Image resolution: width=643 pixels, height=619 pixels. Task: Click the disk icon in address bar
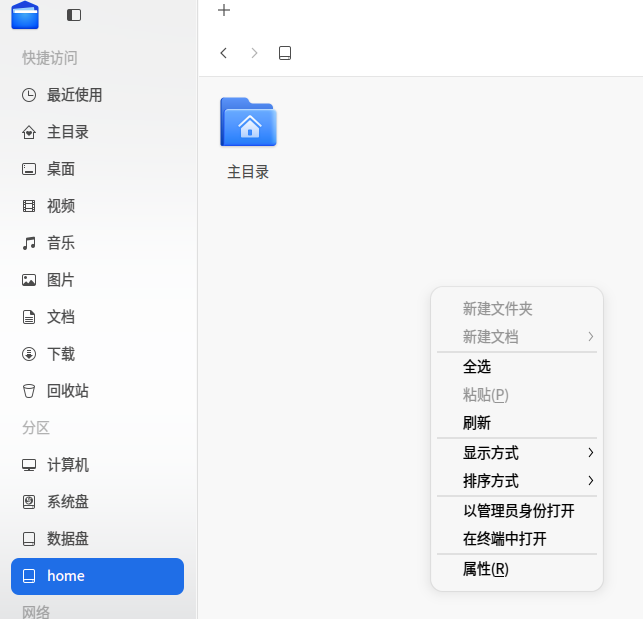pos(285,53)
